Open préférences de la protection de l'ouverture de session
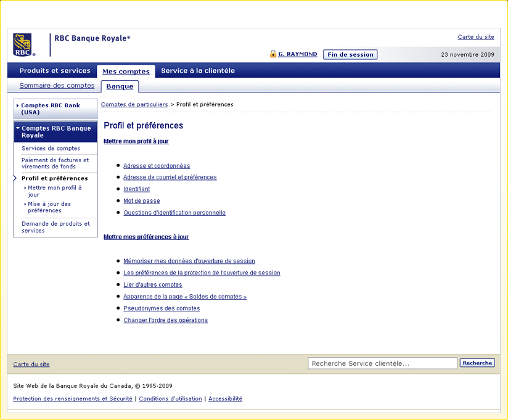Screen dimensions: 508x420 [202, 273]
